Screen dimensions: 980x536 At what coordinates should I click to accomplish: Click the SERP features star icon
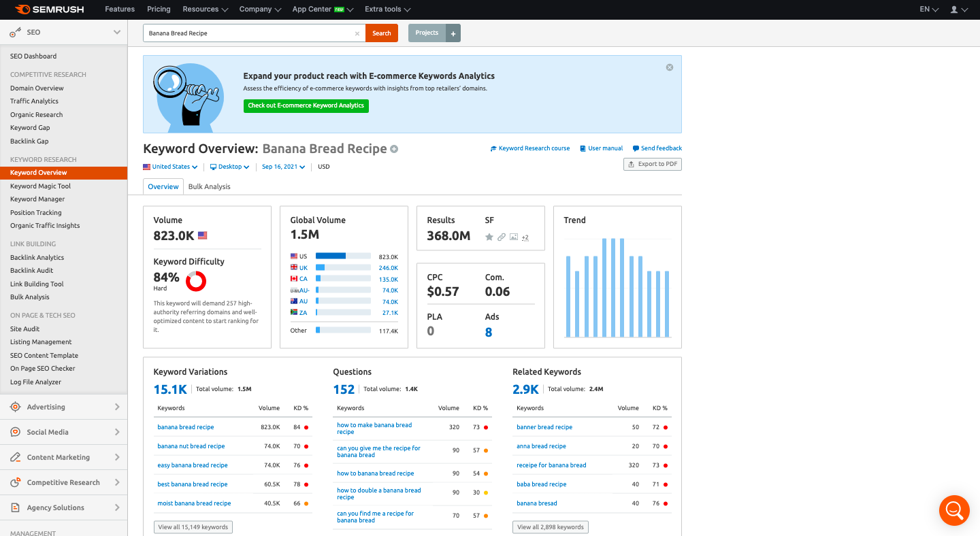click(x=489, y=237)
